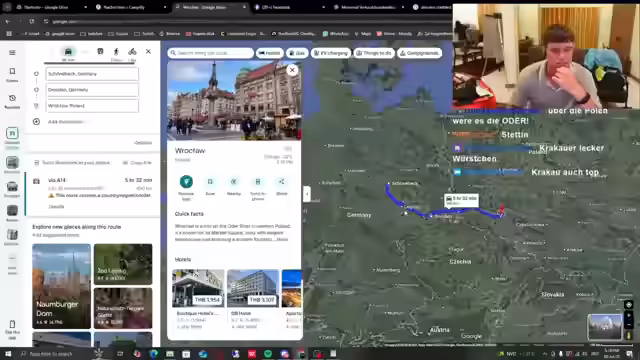Click the 5 hr 32 min route label on map
This screenshot has height=360, width=640.
coord(462,199)
